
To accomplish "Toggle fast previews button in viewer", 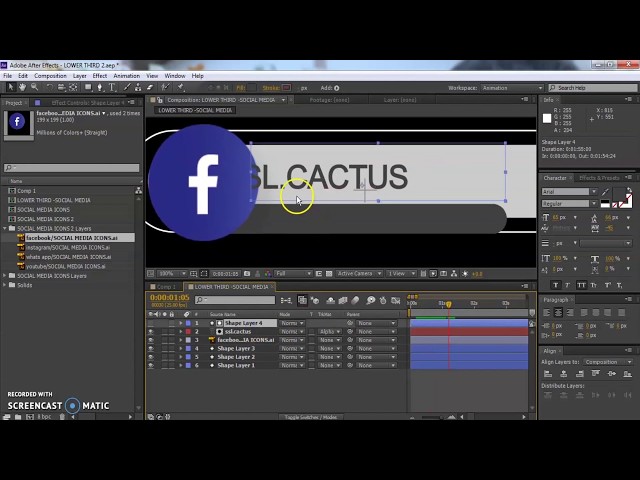I will pyautogui.click(x=433, y=273).
